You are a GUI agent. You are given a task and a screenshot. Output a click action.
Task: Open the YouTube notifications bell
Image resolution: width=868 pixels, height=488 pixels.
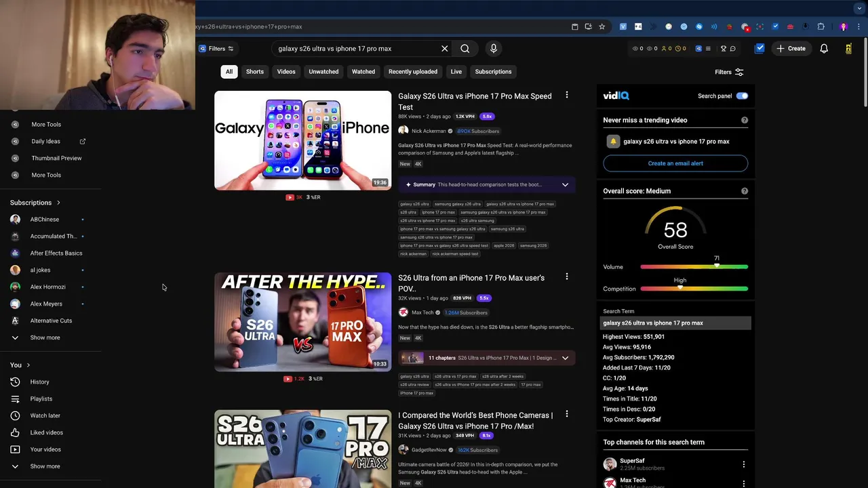click(x=824, y=49)
